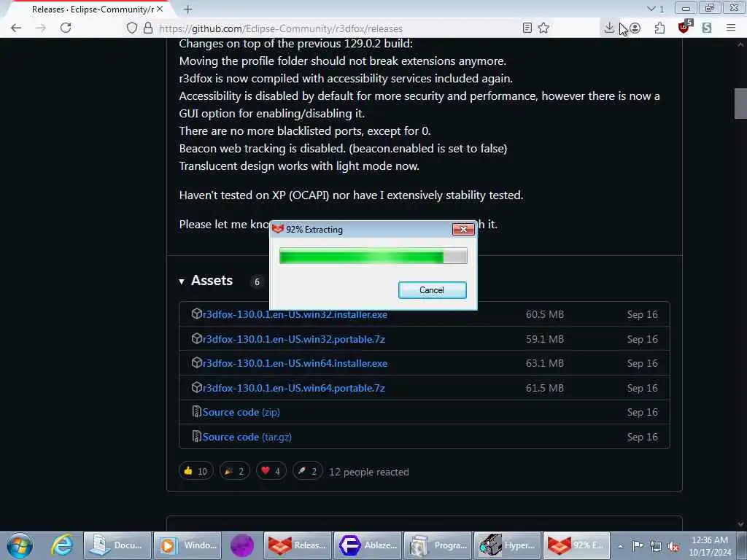Click the vertical page scrollbar thumb

pos(740,104)
